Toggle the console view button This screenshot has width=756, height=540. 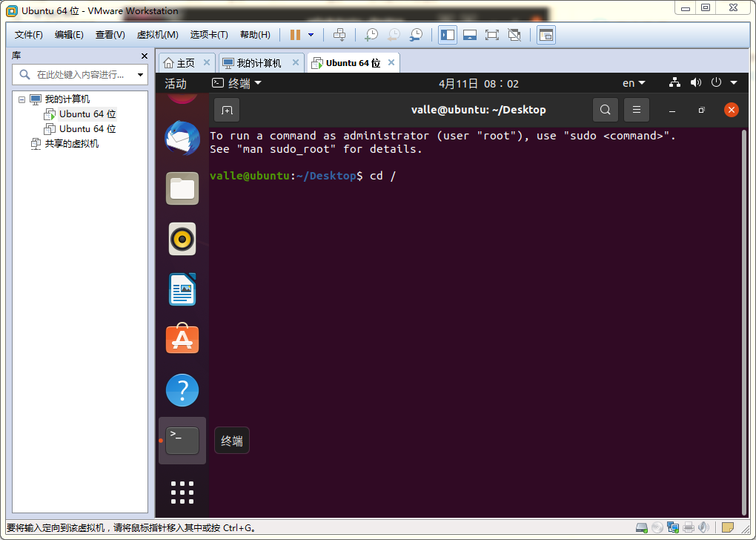tap(546, 35)
